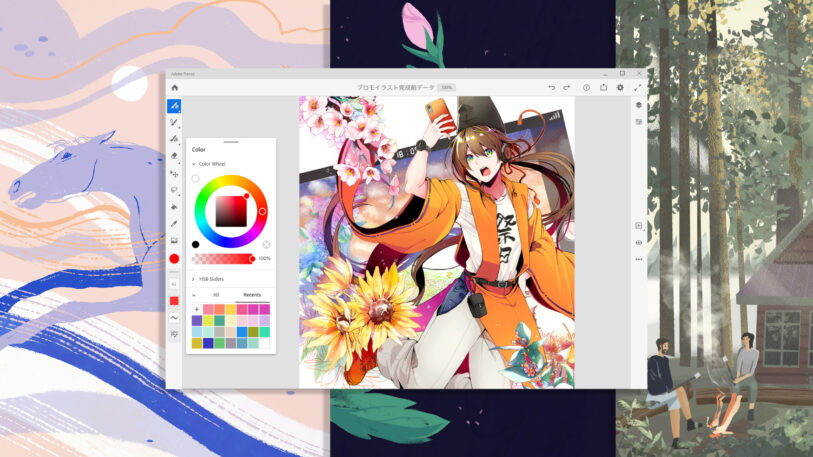Toggle layer visibility eye icon
The image size is (813, 457).
tap(639, 242)
